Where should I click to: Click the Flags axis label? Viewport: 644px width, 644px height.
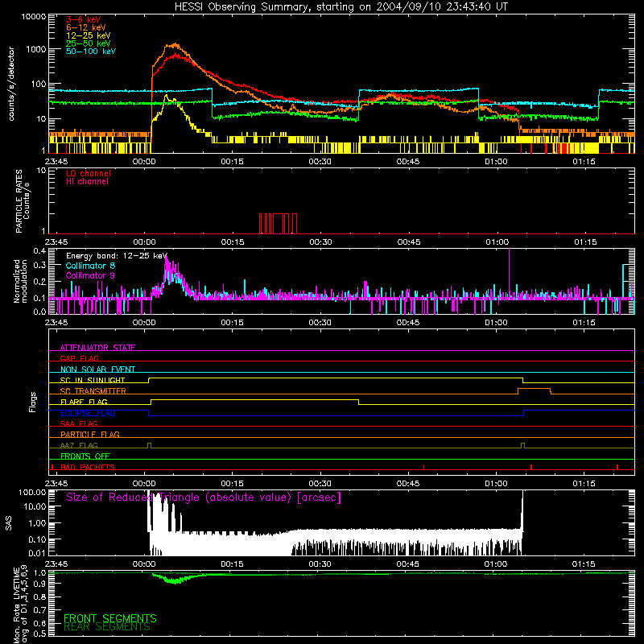(33, 402)
